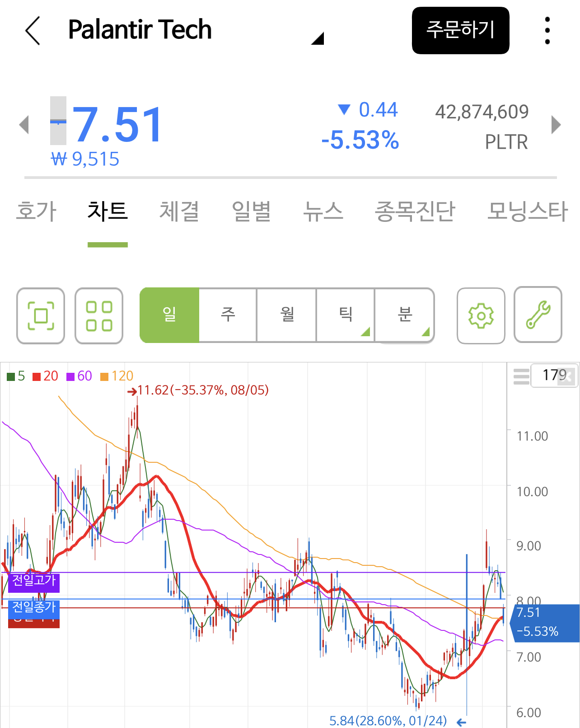Viewport: 580px width, 728px height.
Task: Open the 틱 tick interval dropdown
Action: pos(346,315)
